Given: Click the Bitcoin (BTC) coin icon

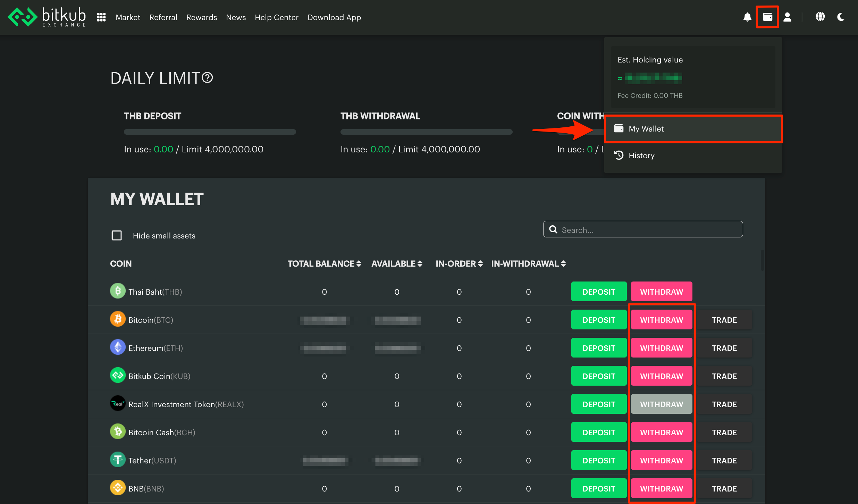Looking at the screenshot, I should coord(118,319).
